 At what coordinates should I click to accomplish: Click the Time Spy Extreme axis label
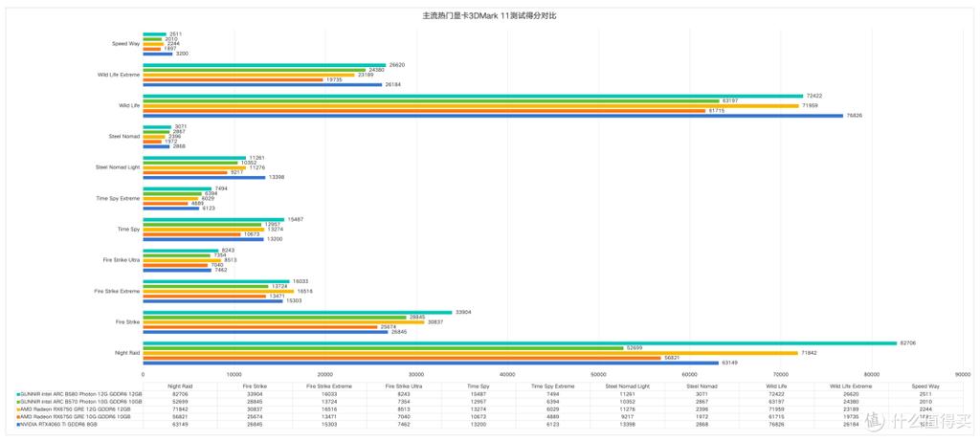pyautogui.click(x=118, y=198)
